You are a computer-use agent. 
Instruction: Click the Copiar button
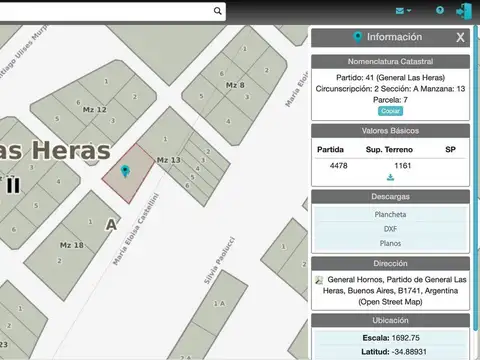point(390,111)
